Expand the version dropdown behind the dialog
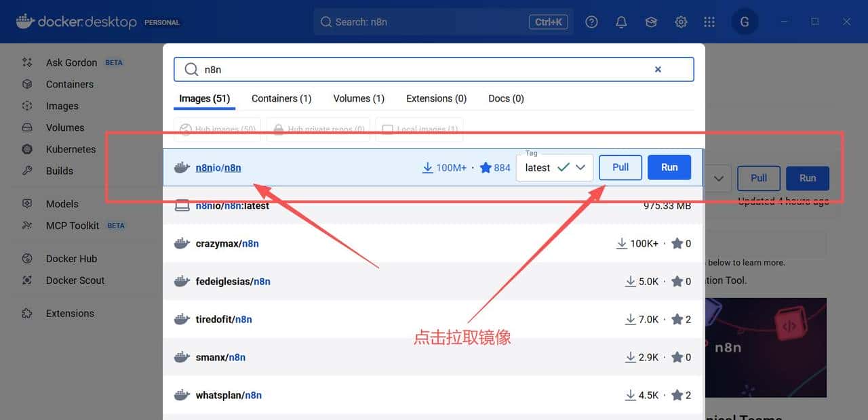Image resolution: width=868 pixels, height=420 pixels. tap(718, 178)
